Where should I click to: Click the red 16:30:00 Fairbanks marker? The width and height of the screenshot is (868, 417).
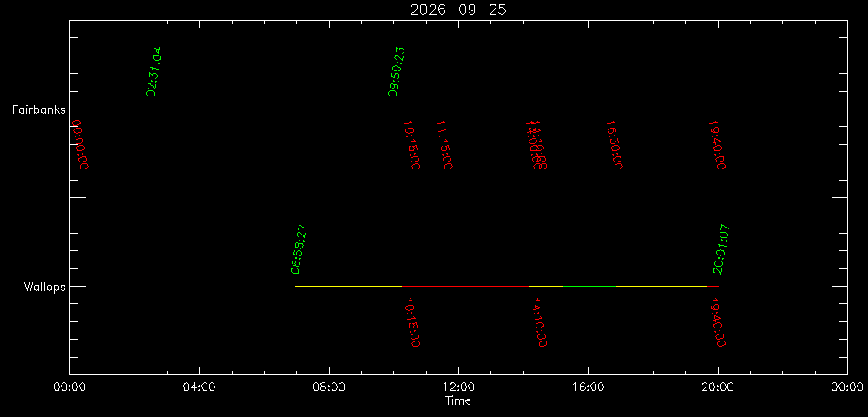click(x=614, y=145)
